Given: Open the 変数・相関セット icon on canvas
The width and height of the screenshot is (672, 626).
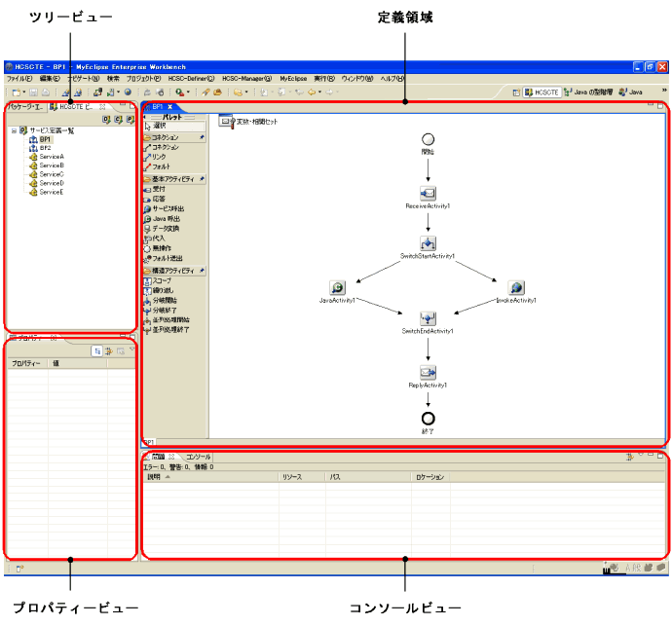Looking at the screenshot, I should (x=226, y=122).
